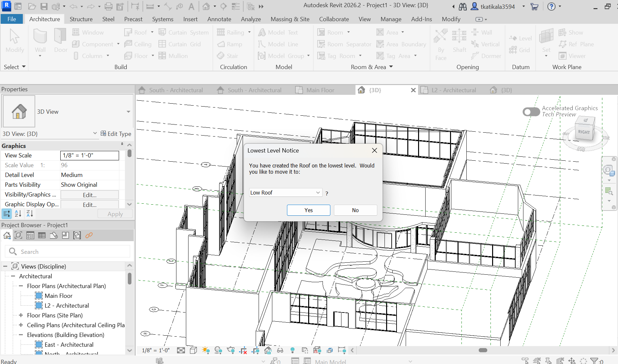
Task: Toggle Select Underlay Elements status icon
Action: tap(537, 360)
